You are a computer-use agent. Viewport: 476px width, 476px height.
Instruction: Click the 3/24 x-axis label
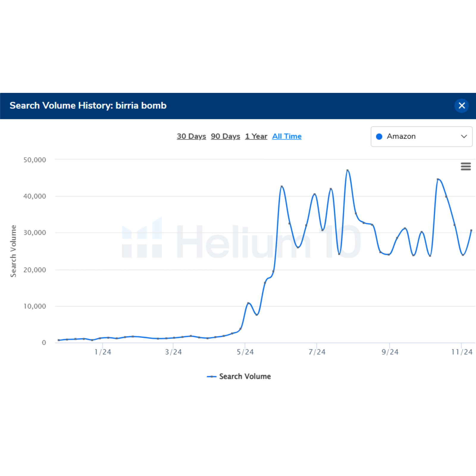pos(173,352)
